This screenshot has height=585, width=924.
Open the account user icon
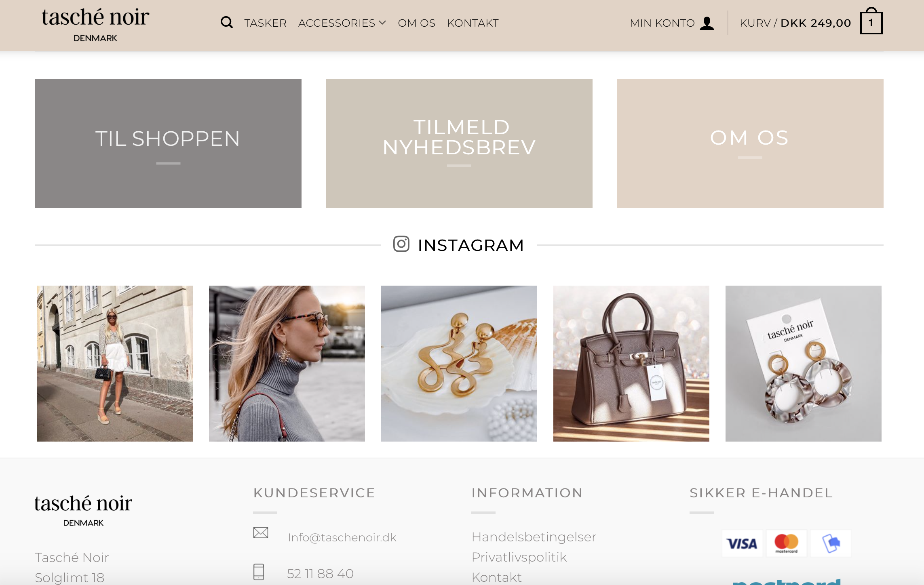coord(707,23)
